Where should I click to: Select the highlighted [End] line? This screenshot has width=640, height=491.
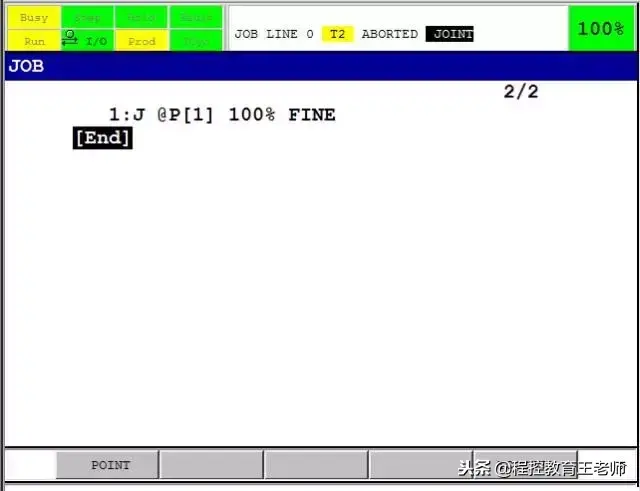(x=102, y=138)
